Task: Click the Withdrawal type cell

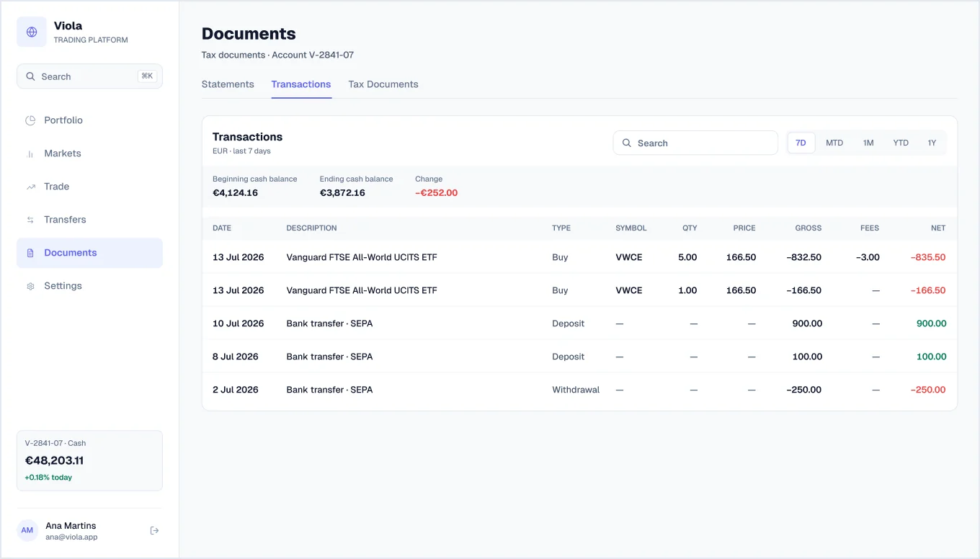Action: click(576, 390)
